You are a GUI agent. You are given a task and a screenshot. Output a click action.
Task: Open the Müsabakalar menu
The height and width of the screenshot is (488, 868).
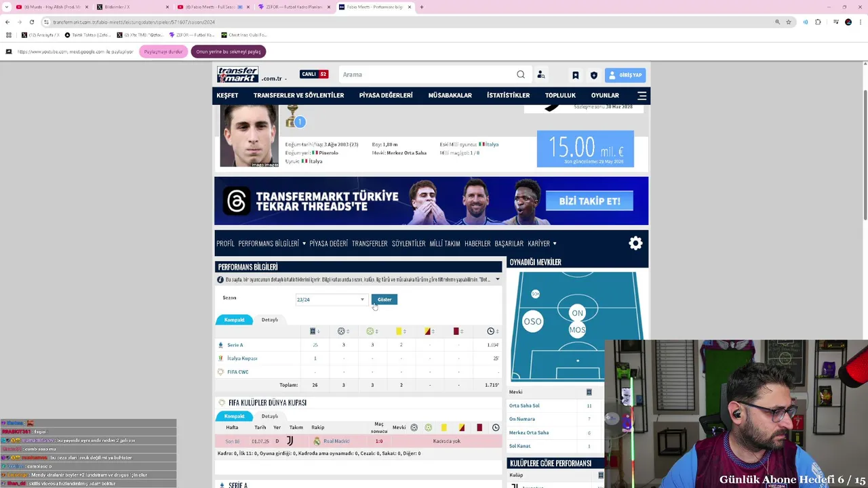pyautogui.click(x=450, y=96)
